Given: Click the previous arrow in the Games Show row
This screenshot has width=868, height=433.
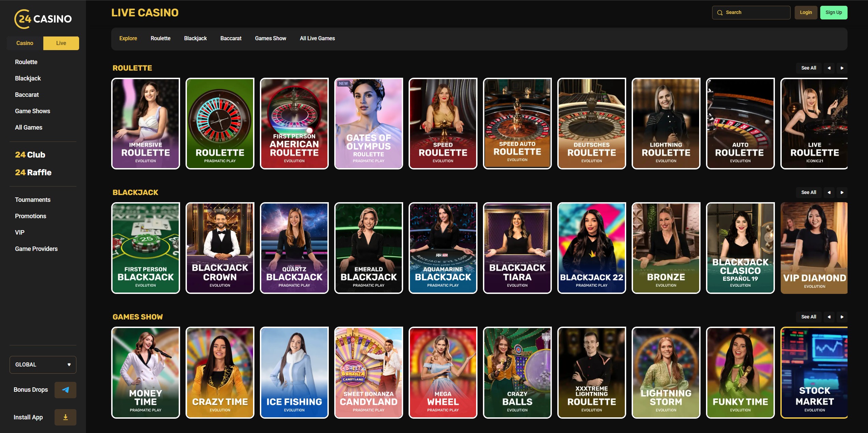Looking at the screenshot, I should pos(829,317).
